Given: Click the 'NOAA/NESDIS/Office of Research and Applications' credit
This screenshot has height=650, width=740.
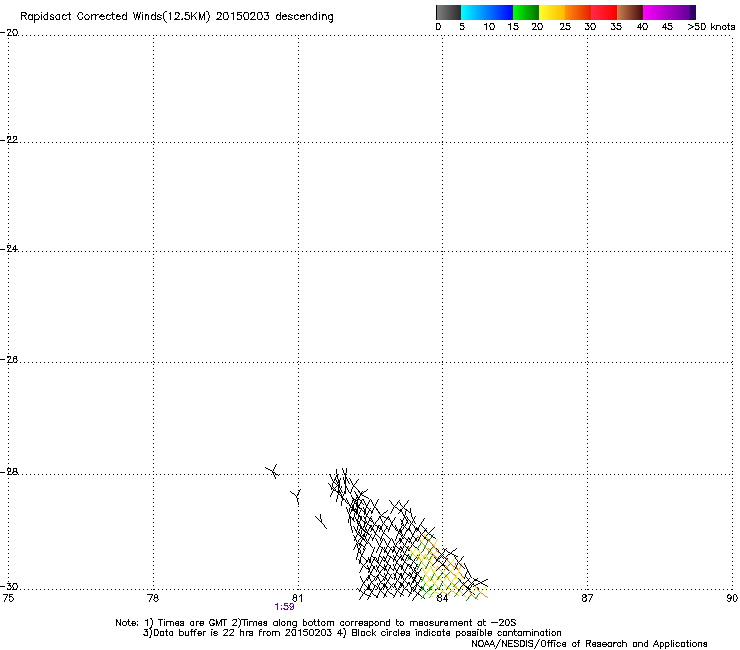Looking at the screenshot, I should [x=589, y=644].
